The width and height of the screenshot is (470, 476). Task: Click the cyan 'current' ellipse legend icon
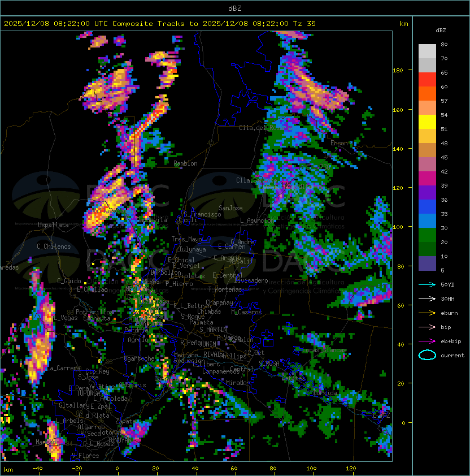[x=427, y=355]
